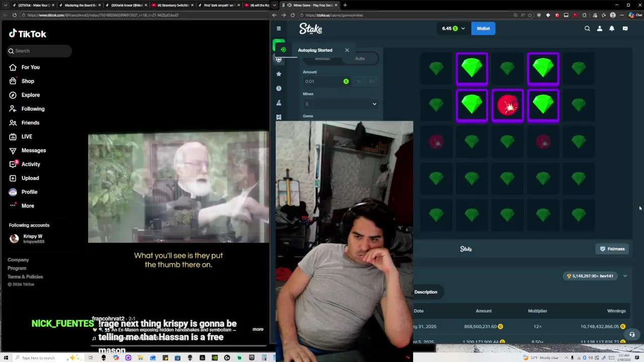Viewport: 644px width, 362px height.
Task: Click the 2x amount multiplier button
Action: (372, 81)
